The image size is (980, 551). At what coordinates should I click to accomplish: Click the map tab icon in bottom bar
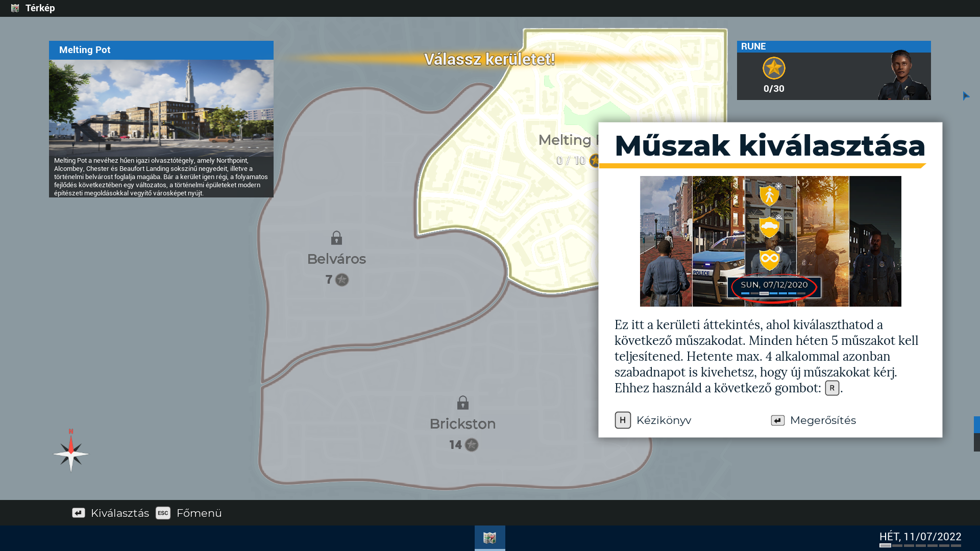tap(489, 538)
